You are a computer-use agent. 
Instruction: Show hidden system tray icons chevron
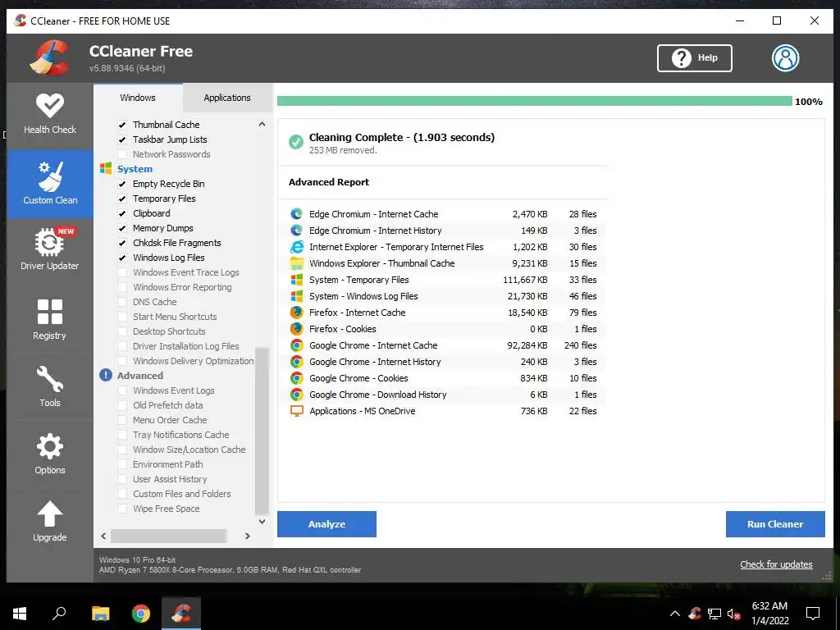coord(675,614)
